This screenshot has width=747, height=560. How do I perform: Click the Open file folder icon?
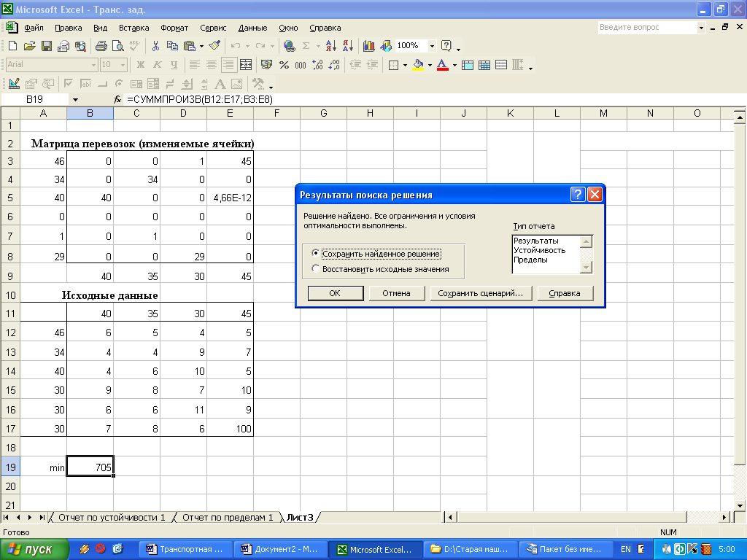point(29,46)
